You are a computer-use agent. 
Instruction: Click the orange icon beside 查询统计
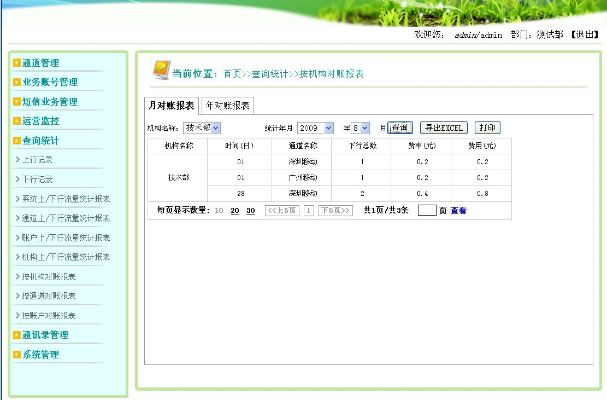click(x=17, y=141)
